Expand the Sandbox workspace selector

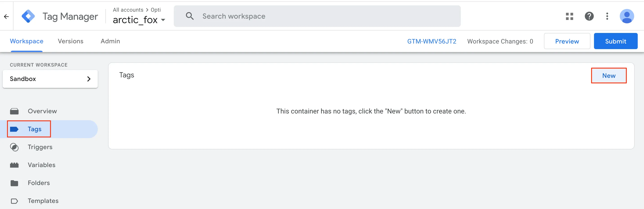point(50,79)
